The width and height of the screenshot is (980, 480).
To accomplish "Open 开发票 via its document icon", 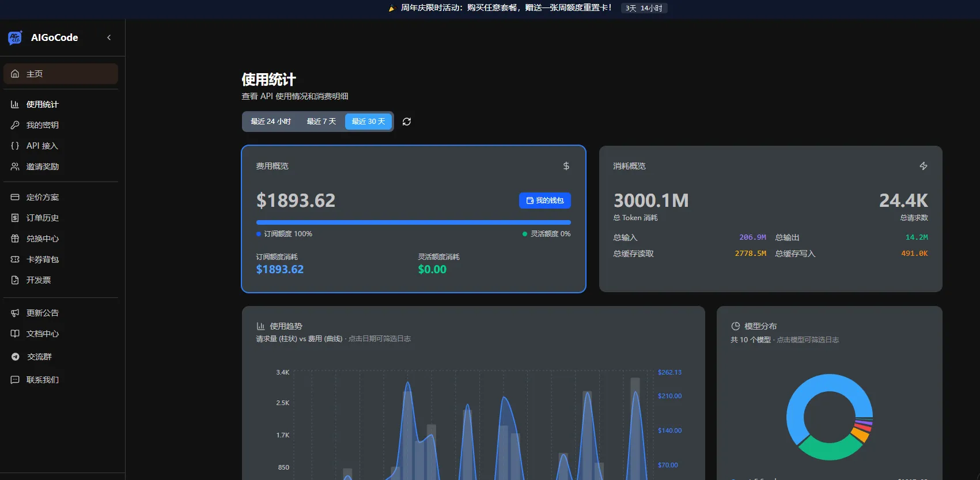I will coord(15,280).
